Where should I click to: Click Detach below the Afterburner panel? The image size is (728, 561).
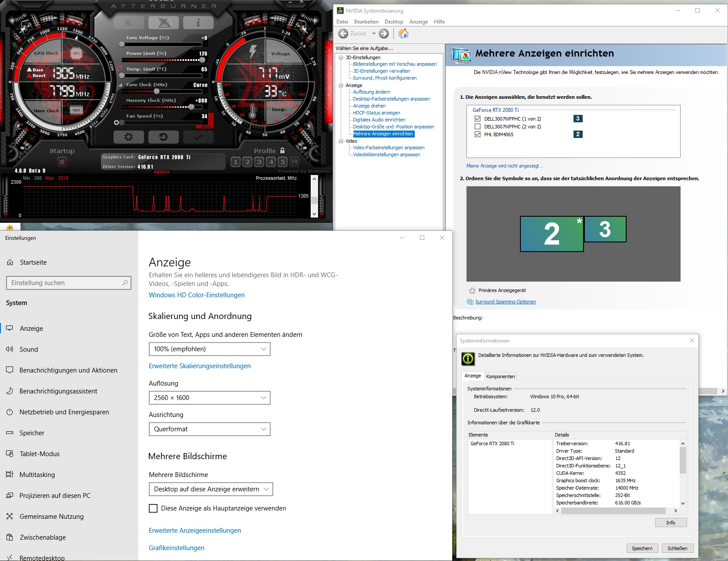(x=162, y=172)
